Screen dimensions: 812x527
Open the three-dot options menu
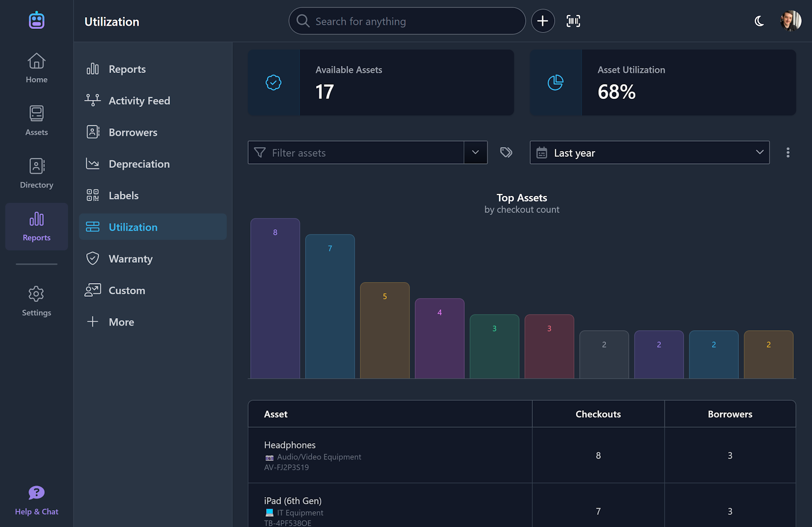coord(788,152)
